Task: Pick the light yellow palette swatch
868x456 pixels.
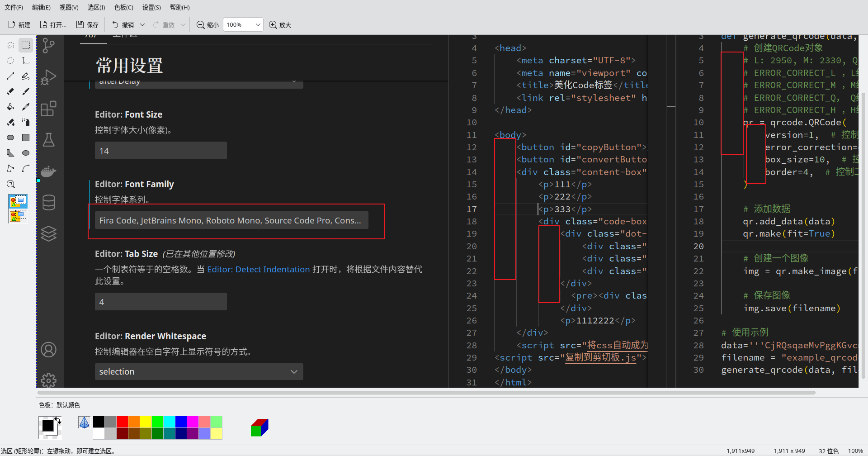Action: click(x=216, y=434)
